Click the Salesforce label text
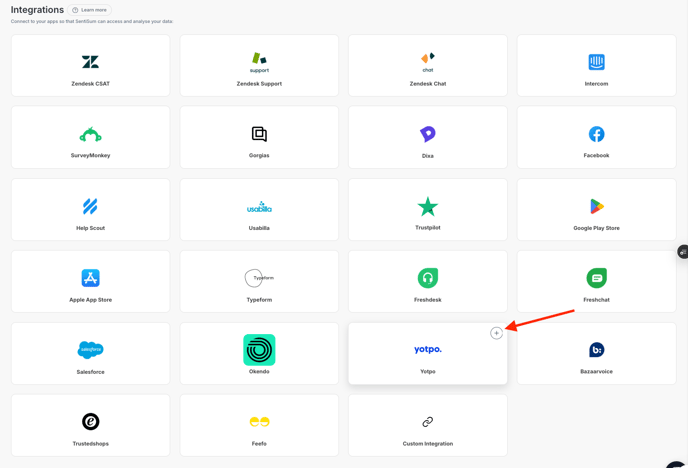Screen dimensions: 688x468 pyautogui.click(x=90, y=372)
